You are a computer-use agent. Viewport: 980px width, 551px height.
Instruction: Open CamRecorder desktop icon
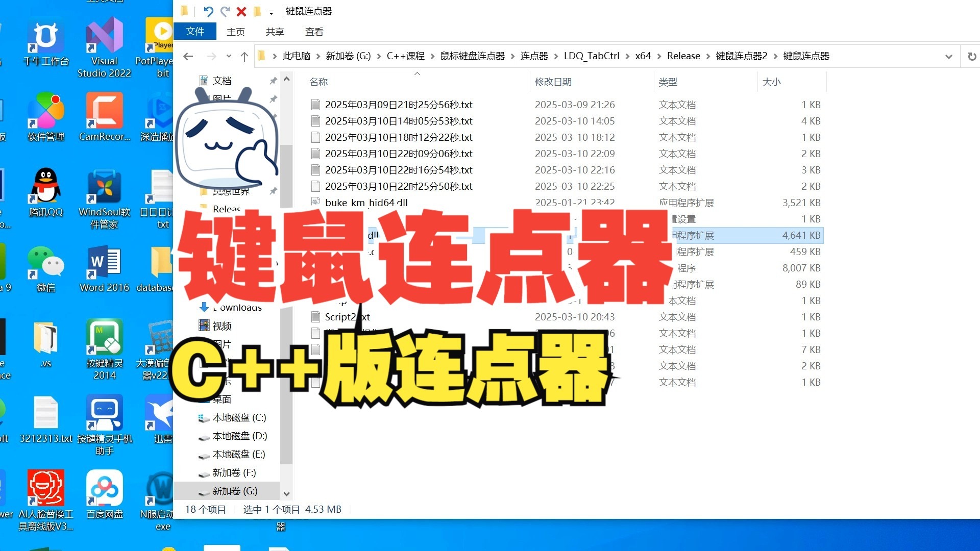pos(104,117)
